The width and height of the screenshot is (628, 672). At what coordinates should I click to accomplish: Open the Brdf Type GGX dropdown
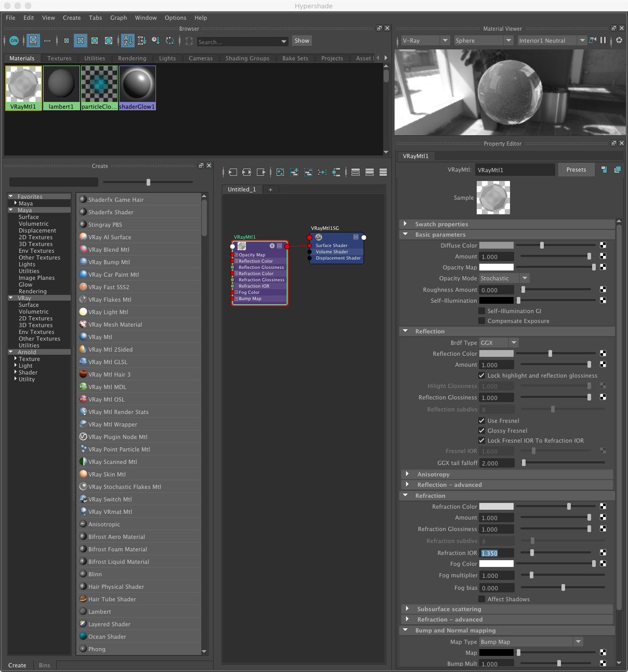point(499,343)
